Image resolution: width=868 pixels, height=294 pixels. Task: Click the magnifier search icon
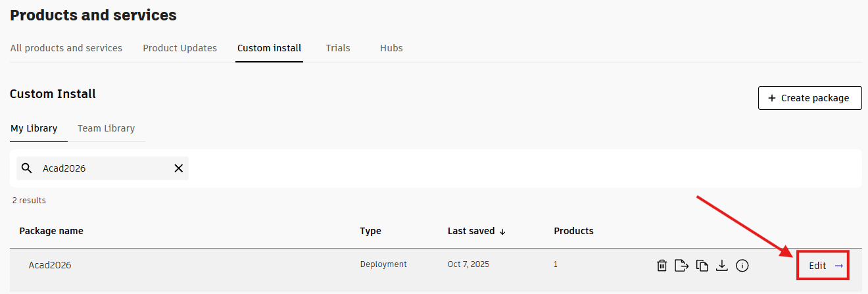27,168
